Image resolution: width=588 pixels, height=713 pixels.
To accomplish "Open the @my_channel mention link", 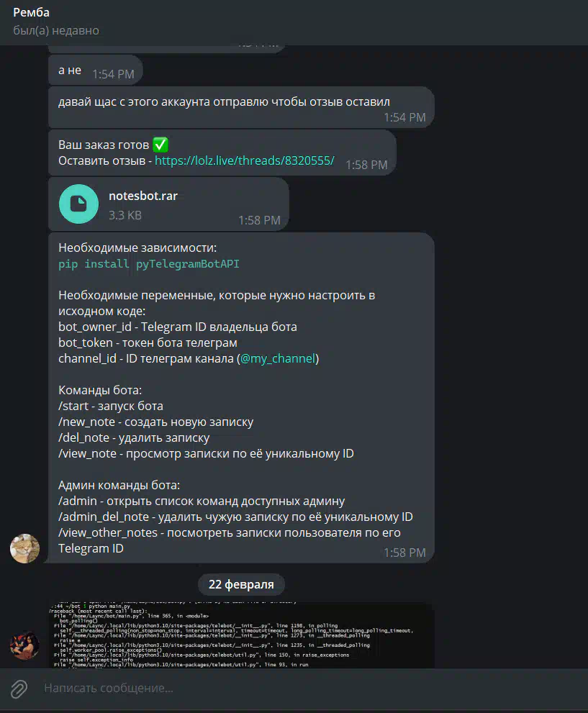I will (x=277, y=358).
